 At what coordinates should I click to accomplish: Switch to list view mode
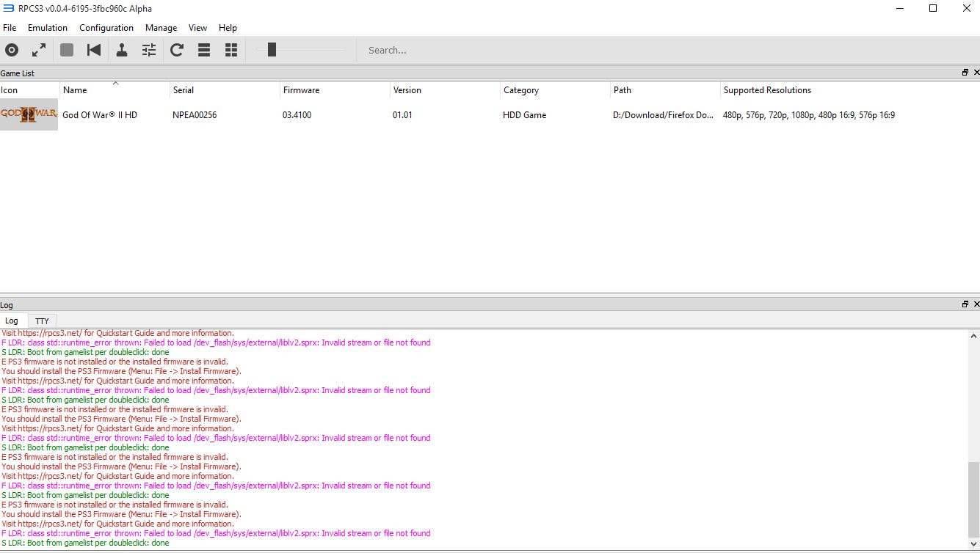204,50
